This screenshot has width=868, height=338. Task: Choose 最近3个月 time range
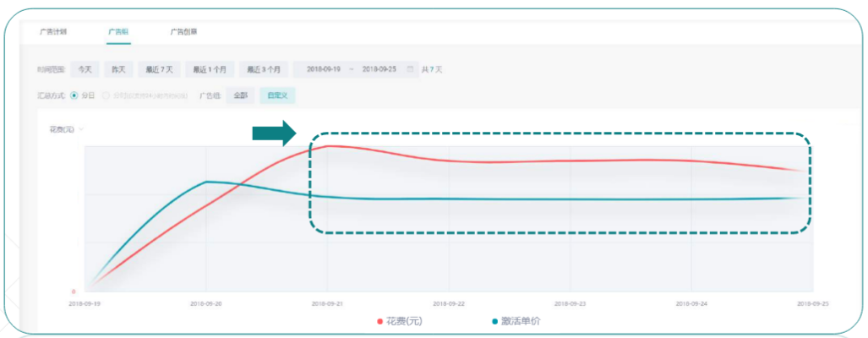(264, 69)
